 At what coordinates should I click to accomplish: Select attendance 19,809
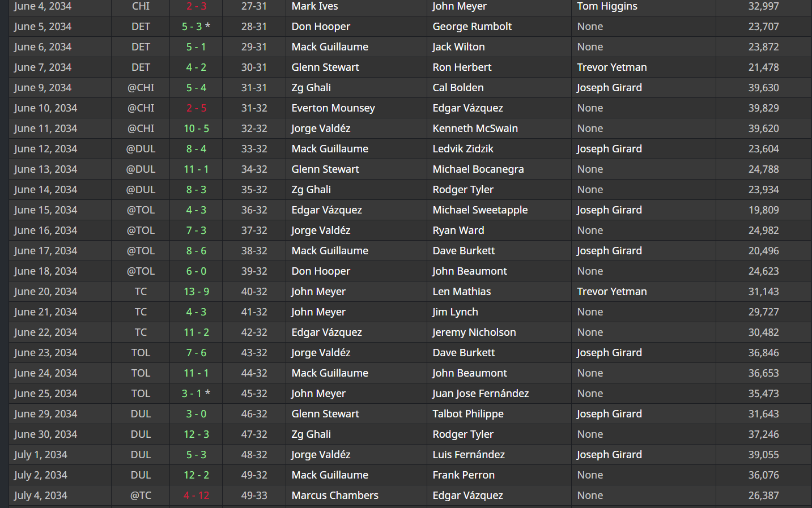(x=763, y=210)
